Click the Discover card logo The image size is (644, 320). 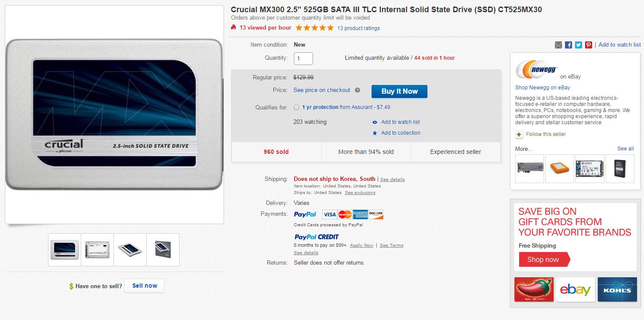(x=376, y=214)
